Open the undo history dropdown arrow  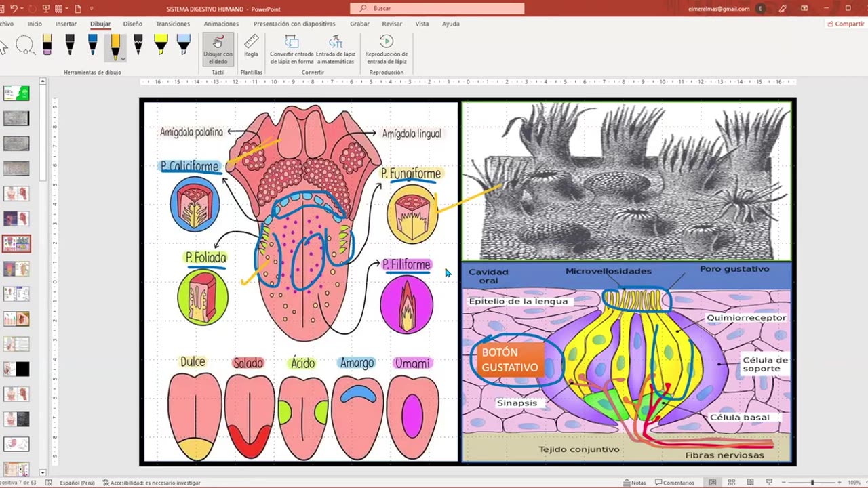coord(22,9)
